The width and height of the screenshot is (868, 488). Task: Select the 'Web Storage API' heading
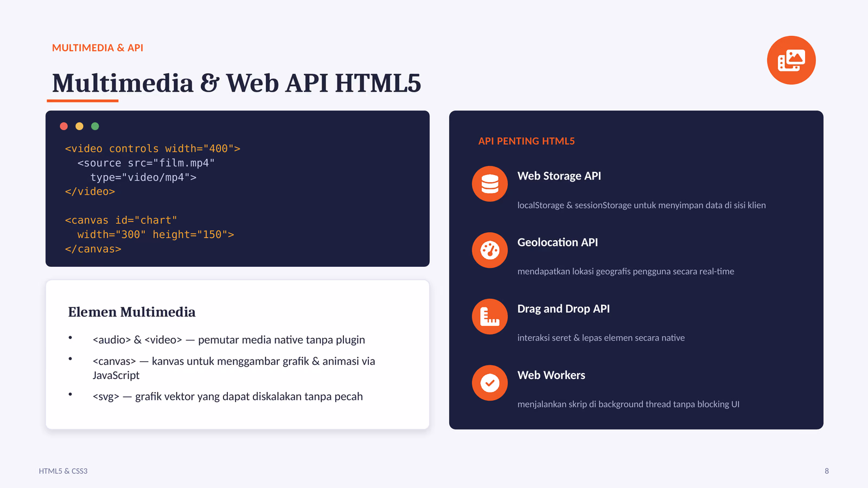point(559,176)
